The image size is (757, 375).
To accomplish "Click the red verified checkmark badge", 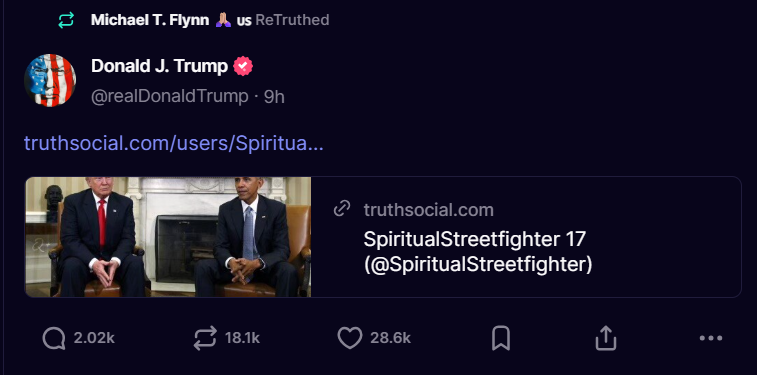I will [243, 66].
